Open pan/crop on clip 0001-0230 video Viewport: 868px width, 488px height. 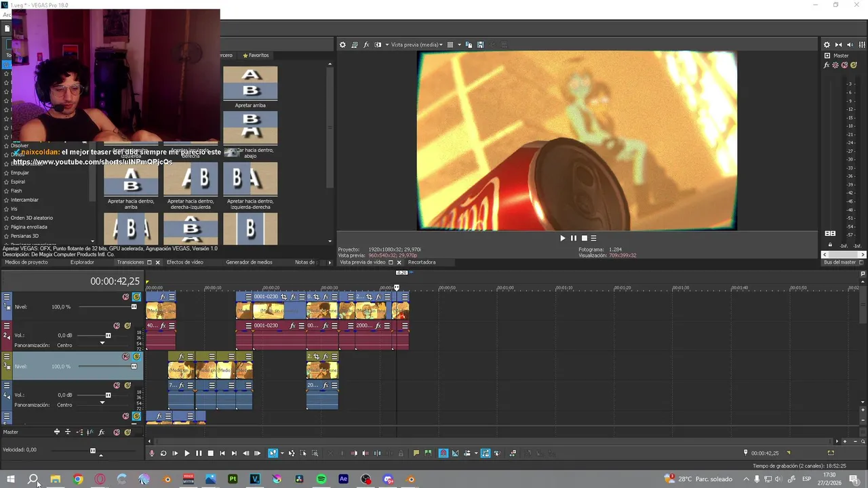tap(283, 297)
